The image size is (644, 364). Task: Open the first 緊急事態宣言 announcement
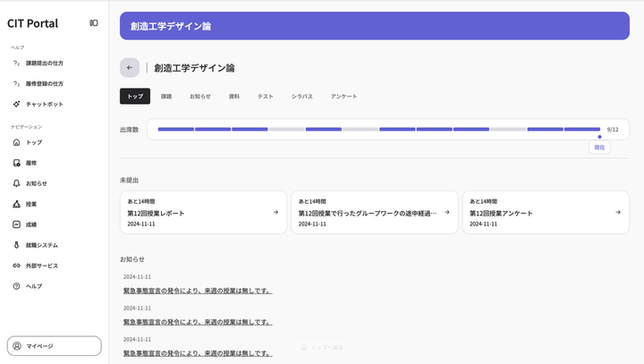click(198, 291)
